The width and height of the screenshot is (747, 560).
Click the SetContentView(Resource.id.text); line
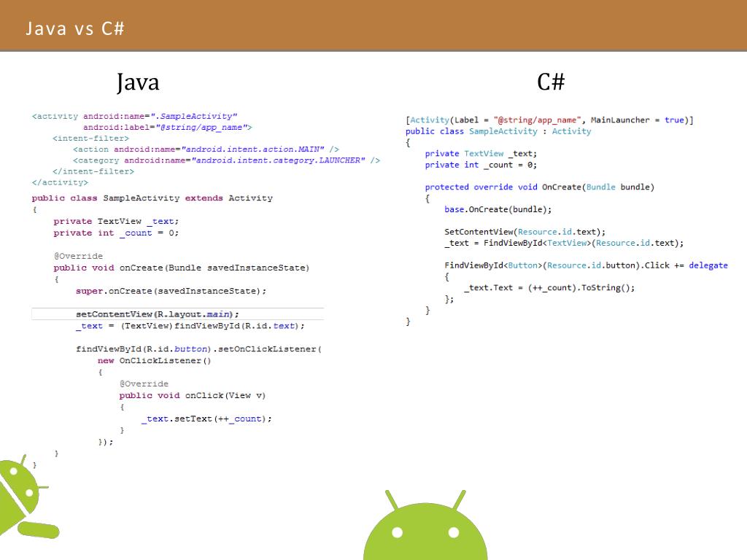[x=525, y=232]
